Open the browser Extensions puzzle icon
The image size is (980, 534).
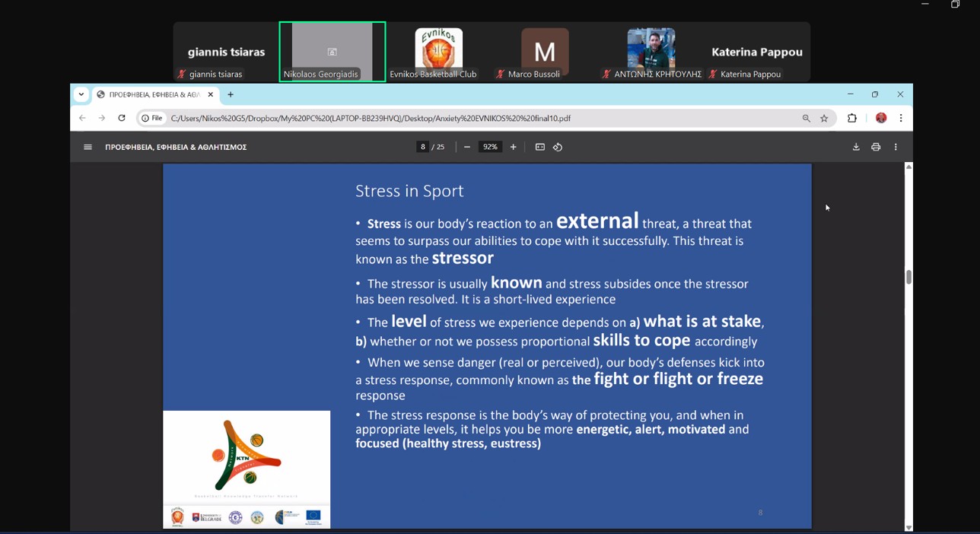pos(852,118)
